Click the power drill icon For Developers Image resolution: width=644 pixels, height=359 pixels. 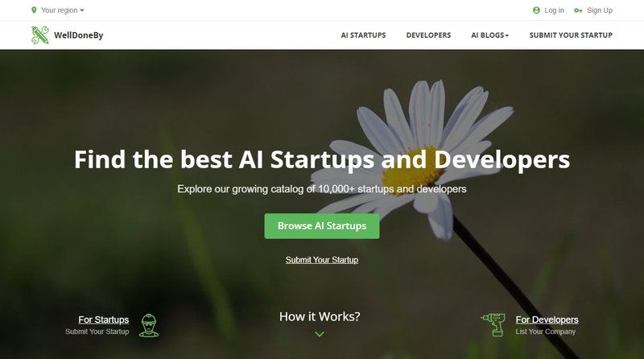click(x=493, y=324)
